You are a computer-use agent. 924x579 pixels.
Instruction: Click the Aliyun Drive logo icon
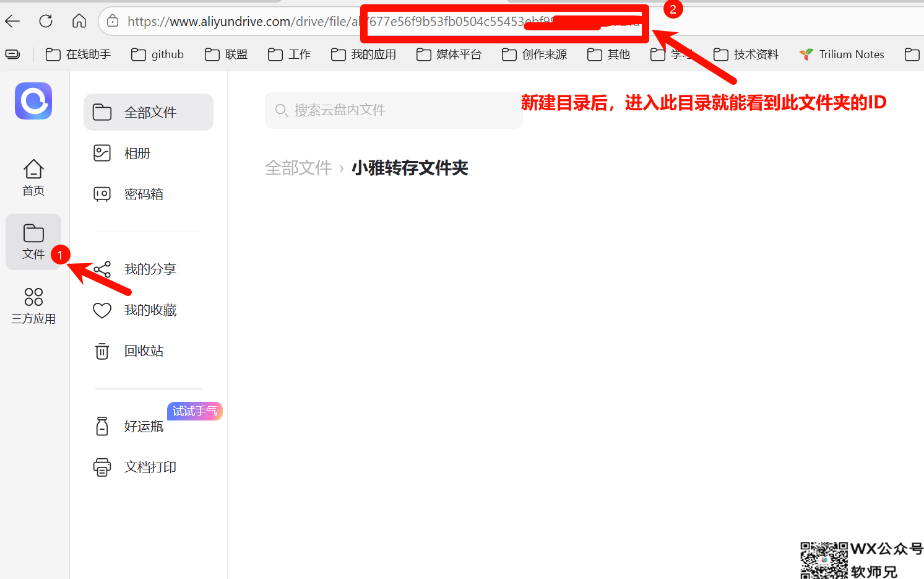coord(33,101)
